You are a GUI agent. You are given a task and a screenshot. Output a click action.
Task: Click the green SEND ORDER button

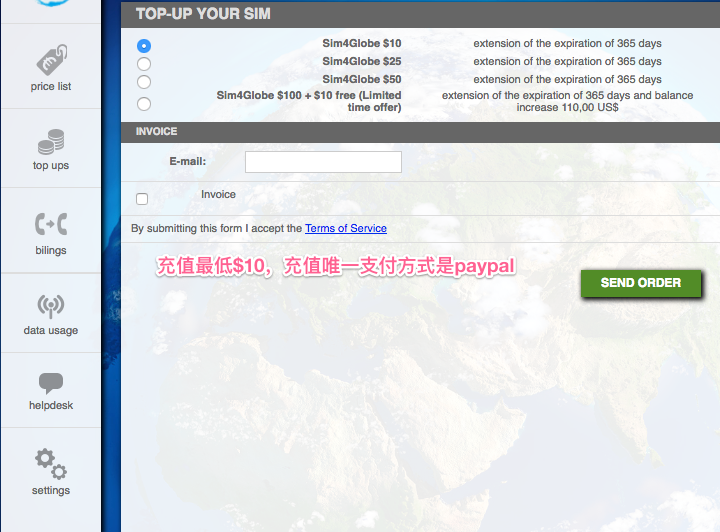point(641,283)
